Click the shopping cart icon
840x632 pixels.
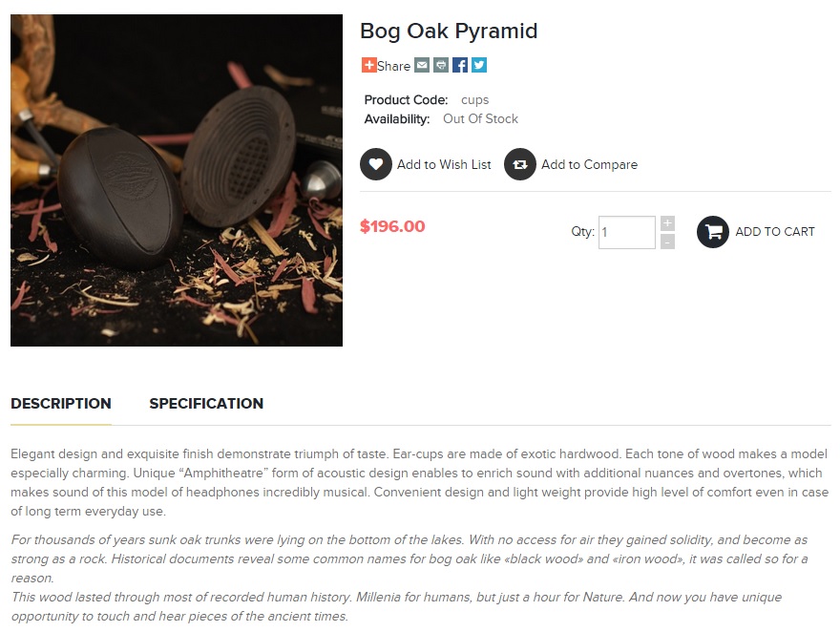click(x=713, y=232)
